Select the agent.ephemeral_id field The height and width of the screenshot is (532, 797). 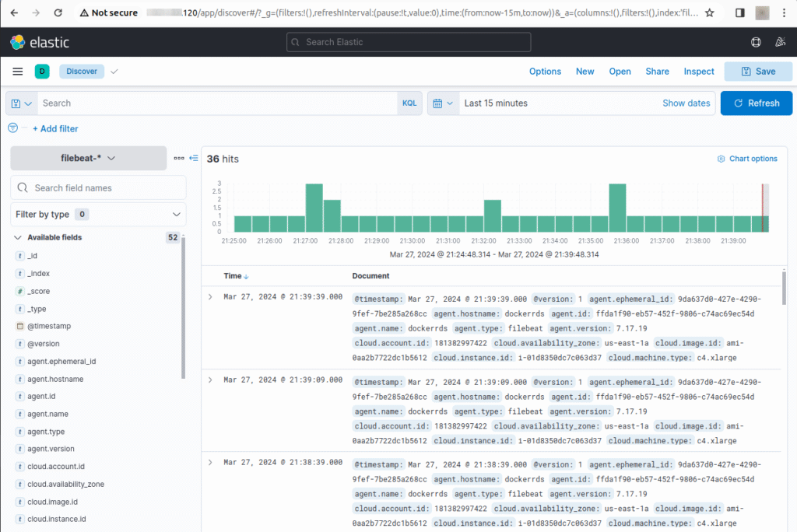click(x=61, y=361)
